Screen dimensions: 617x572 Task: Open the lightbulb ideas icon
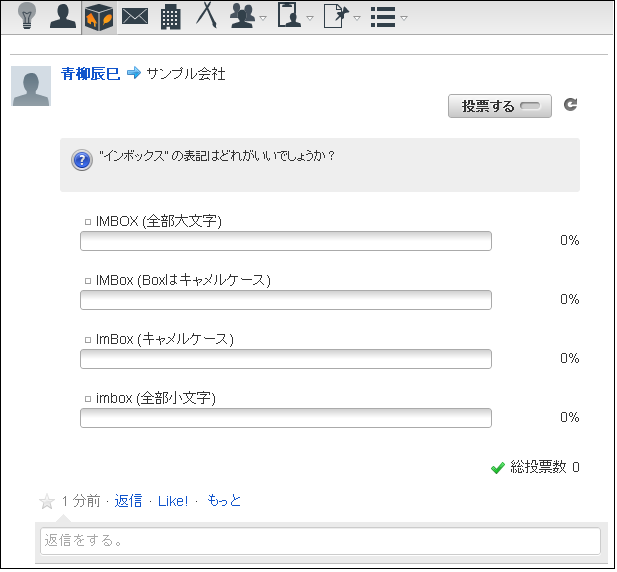click(27, 17)
